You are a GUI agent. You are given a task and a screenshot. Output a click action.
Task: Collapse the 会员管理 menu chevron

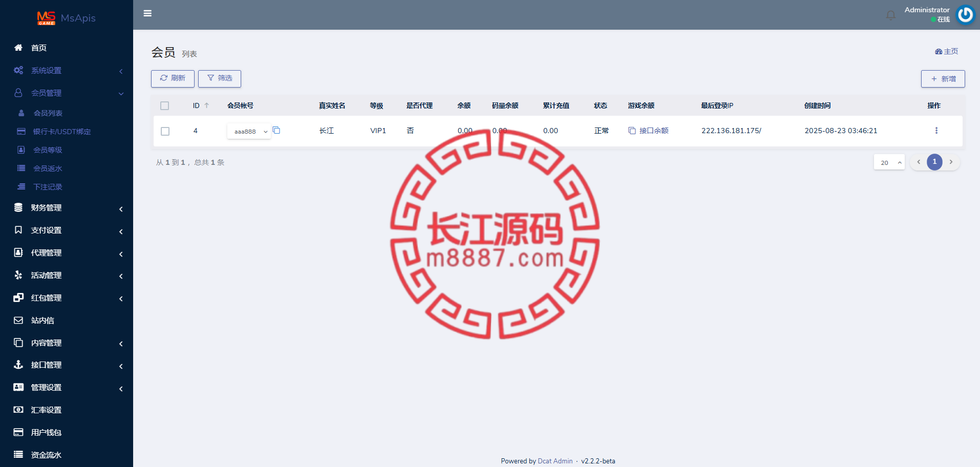tap(121, 94)
